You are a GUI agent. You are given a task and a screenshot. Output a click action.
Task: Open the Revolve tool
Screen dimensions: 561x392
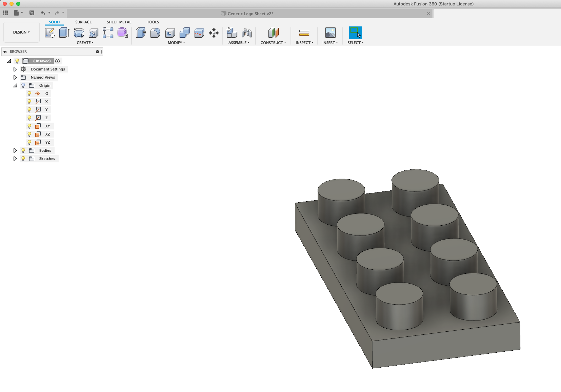click(79, 33)
